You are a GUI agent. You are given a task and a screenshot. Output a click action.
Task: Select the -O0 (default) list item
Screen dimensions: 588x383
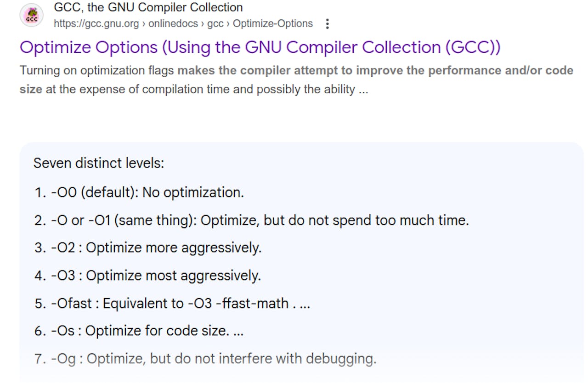pyautogui.click(x=147, y=192)
